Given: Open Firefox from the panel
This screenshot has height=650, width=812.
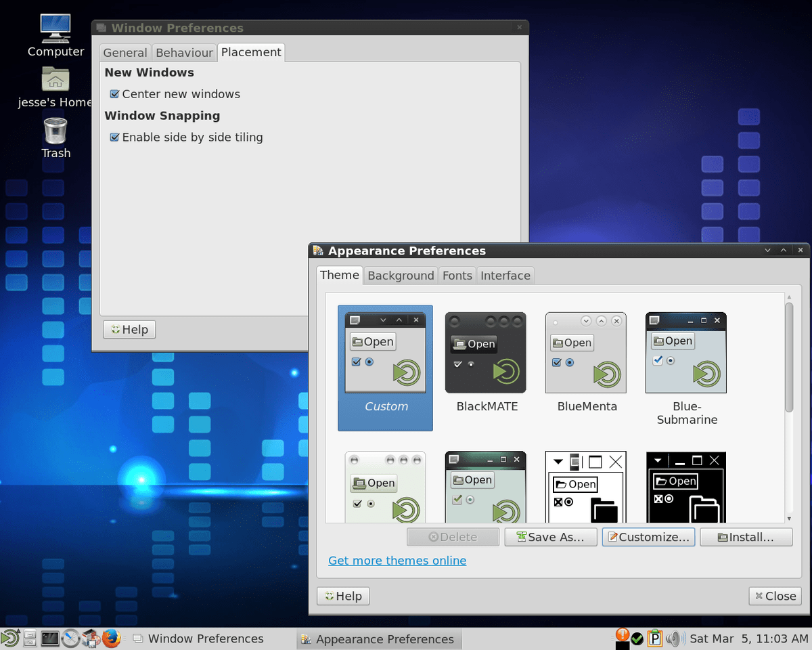Looking at the screenshot, I should pos(110,638).
